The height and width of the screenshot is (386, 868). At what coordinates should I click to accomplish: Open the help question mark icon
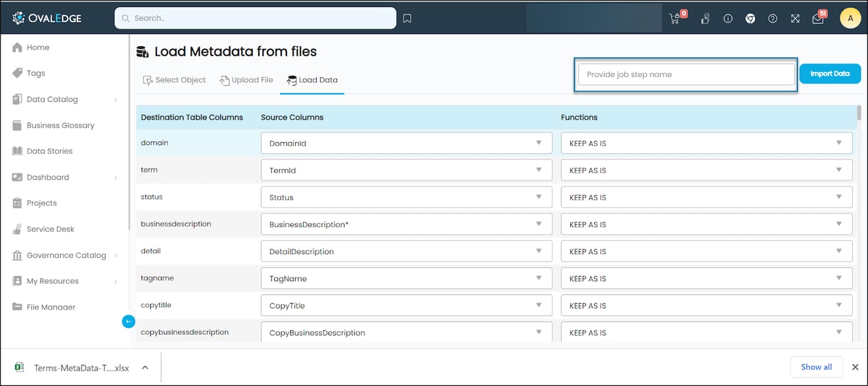[x=773, y=19]
